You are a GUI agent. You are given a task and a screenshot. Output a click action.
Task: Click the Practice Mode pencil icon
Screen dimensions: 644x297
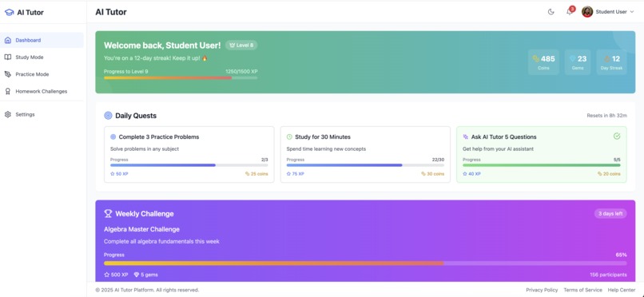click(7, 74)
